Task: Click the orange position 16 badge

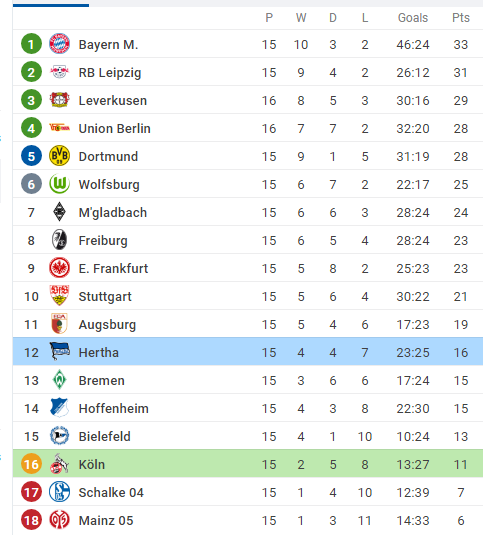Action: coord(31,464)
